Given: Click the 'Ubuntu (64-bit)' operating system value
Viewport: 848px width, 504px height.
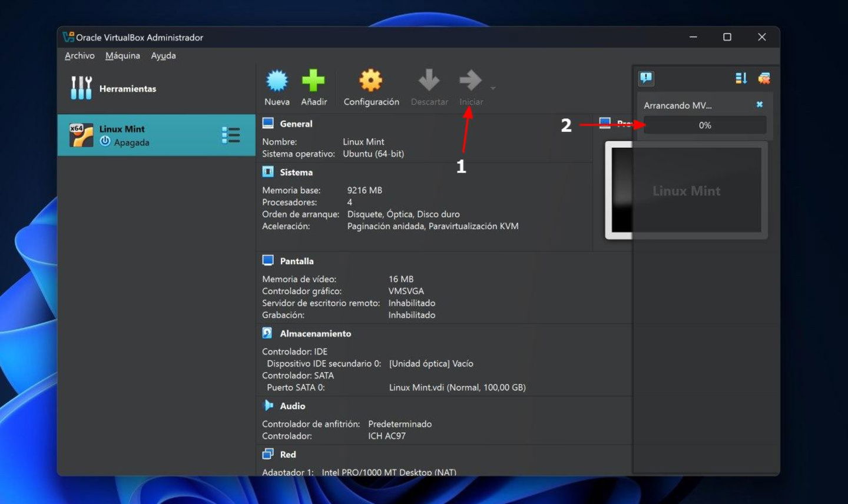Looking at the screenshot, I should click(373, 154).
